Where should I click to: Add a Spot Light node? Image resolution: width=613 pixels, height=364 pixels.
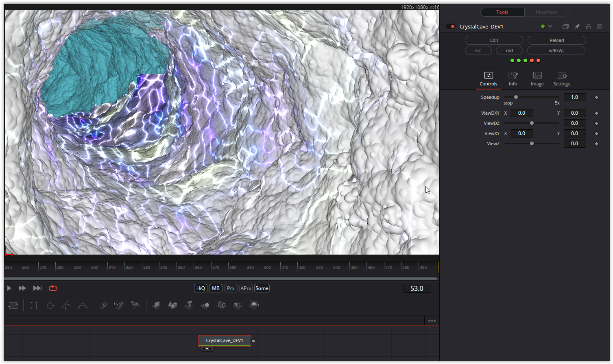238,305
